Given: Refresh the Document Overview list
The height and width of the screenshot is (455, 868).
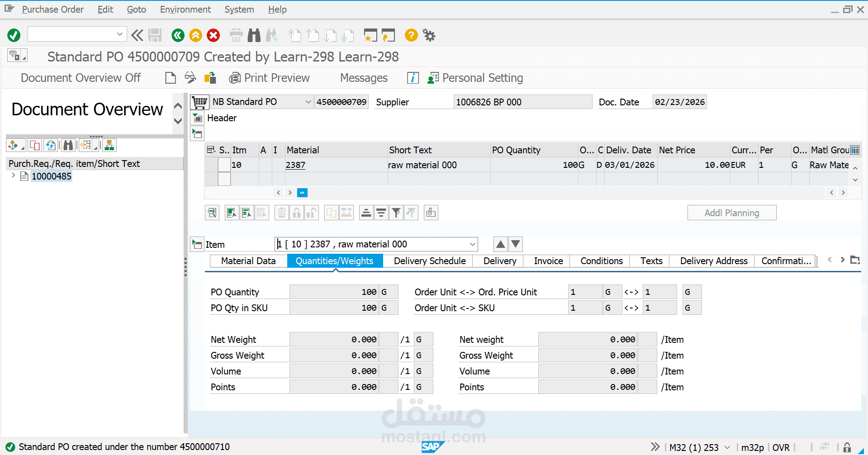Looking at the screenshot, I should [51, 145].
